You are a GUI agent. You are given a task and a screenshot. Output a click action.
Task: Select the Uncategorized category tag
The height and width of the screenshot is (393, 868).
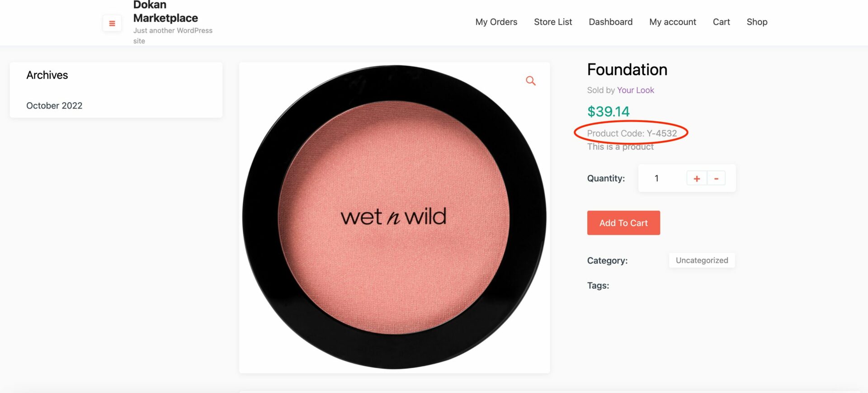click(x=702, y=260)
